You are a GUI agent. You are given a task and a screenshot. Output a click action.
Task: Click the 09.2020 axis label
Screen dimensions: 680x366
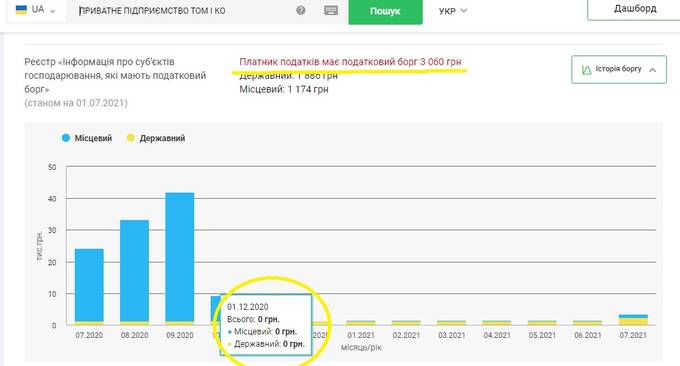(180, 335)
